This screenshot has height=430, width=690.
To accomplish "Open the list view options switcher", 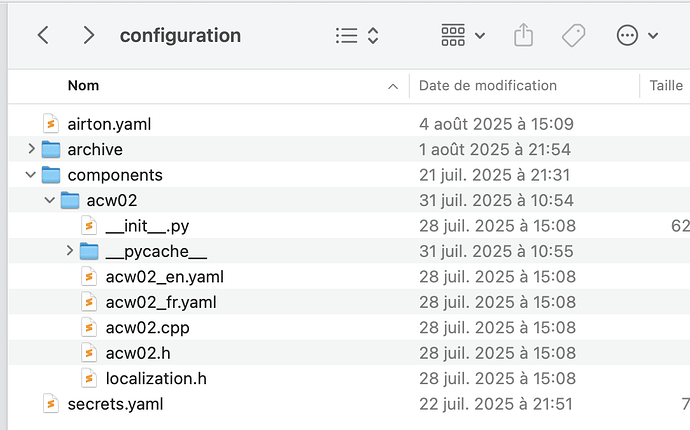I will 357,36.
